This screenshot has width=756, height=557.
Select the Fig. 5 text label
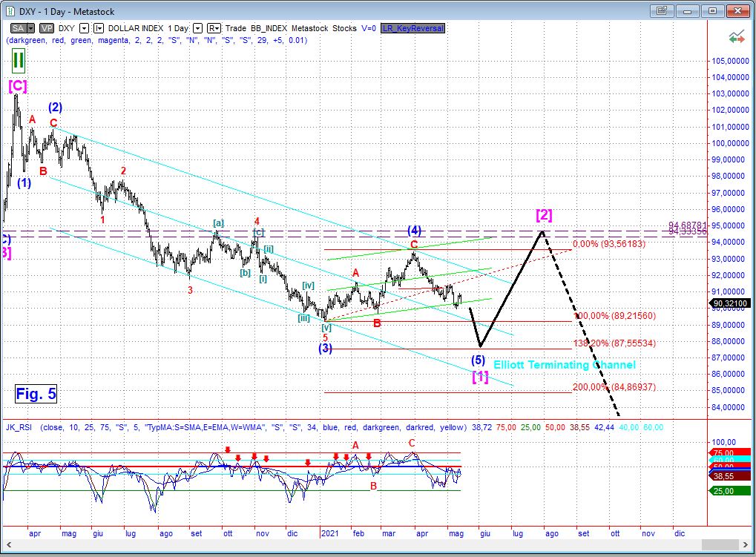pyautogui.click(x=36, y=394)
